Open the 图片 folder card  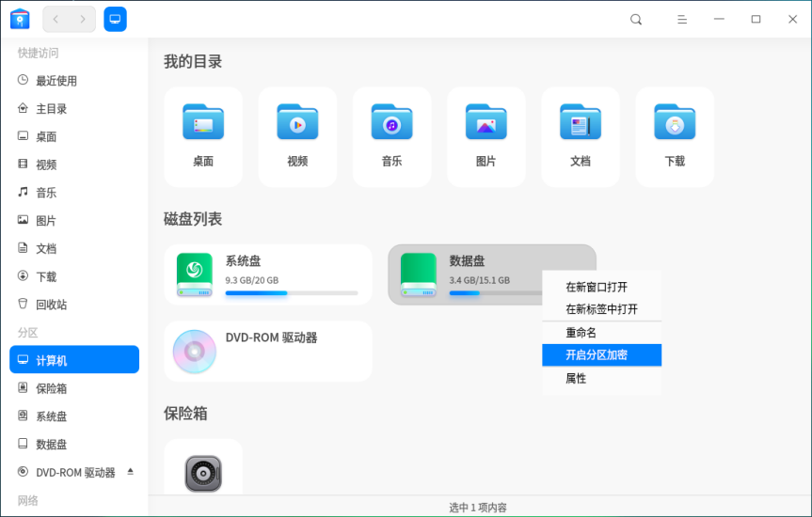click(486, 136)
